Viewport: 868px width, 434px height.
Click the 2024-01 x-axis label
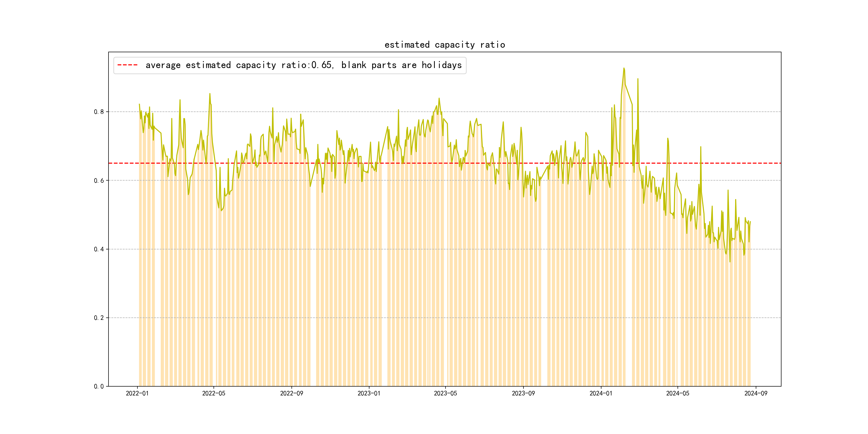(601, 393)
